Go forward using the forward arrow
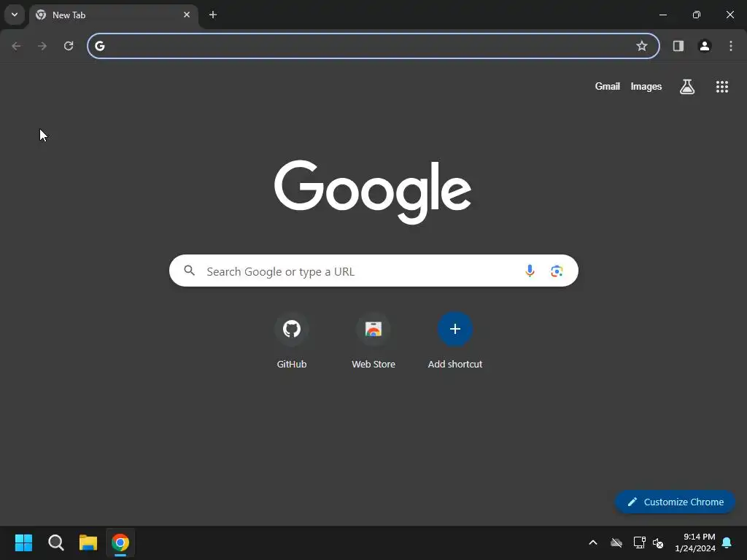The height and width of the screenshot is (560, 747). pyautogui.click(x=42, y=46)
